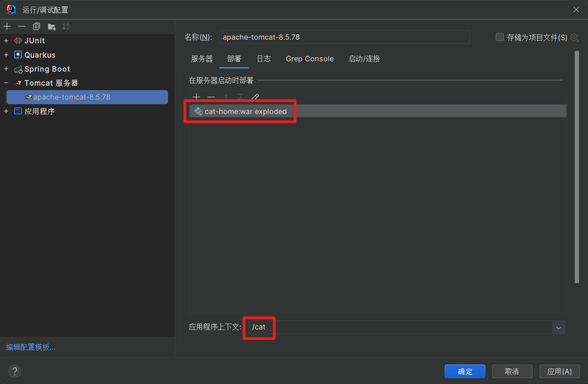Expand the JUnit tree node

click(x=6, y=41)
